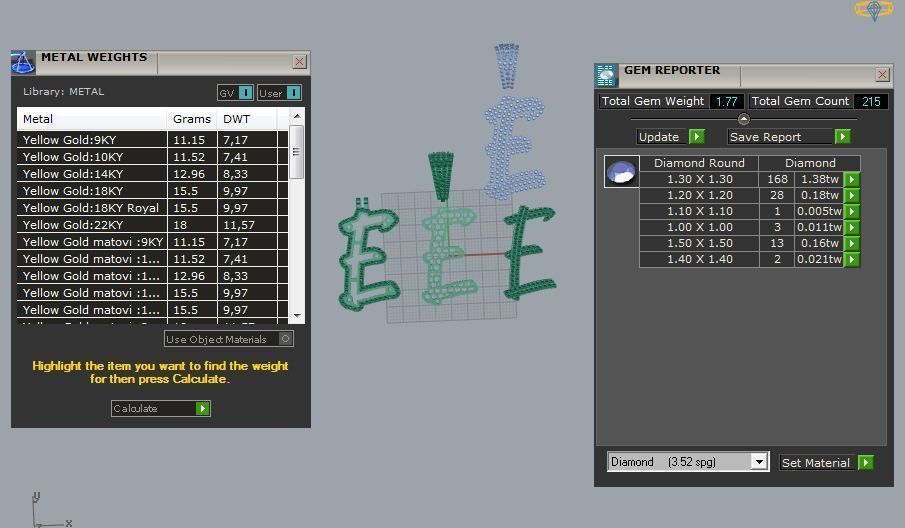Click the Diamond Round column header

[x=699, y=163]
